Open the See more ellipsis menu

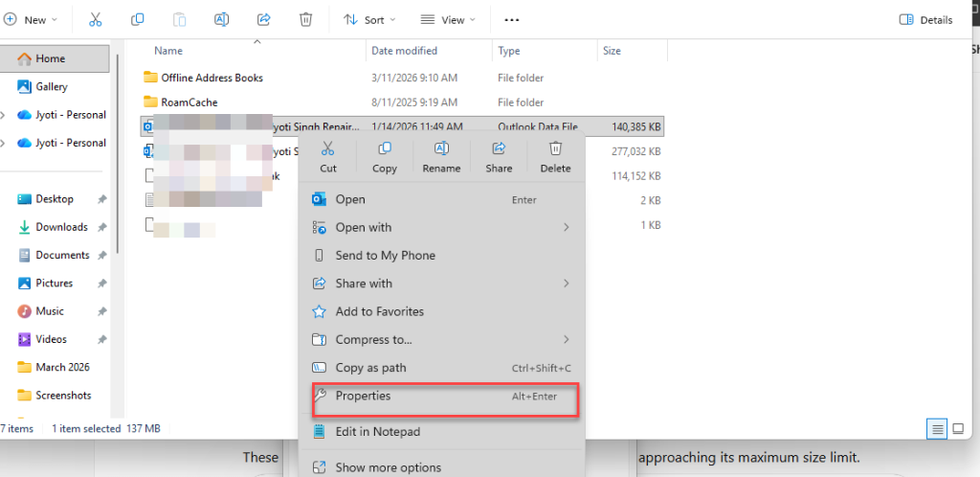pyautogui.click(x=512, y=20)
